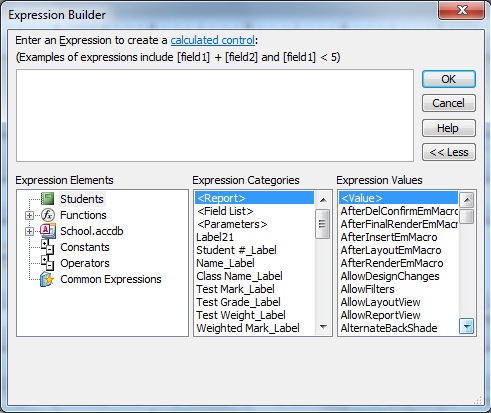
Task: Click Expression Categories scroll up arrow
Action: (x=323, y=200)
